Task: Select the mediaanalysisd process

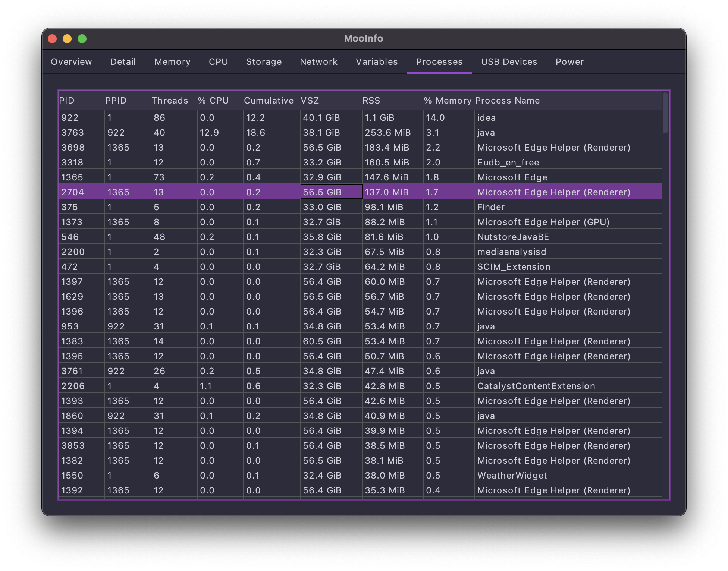Action: pos(360,252)
